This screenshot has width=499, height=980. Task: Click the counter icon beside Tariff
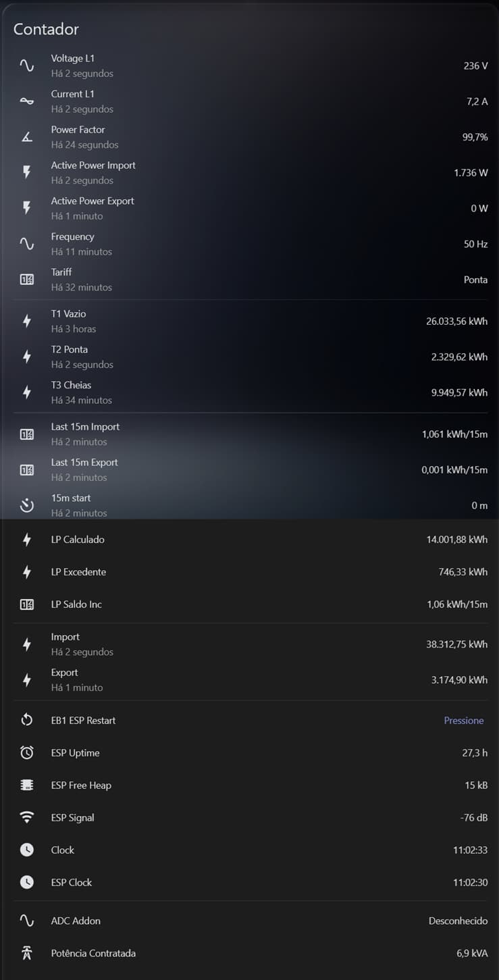coord(27,280)
